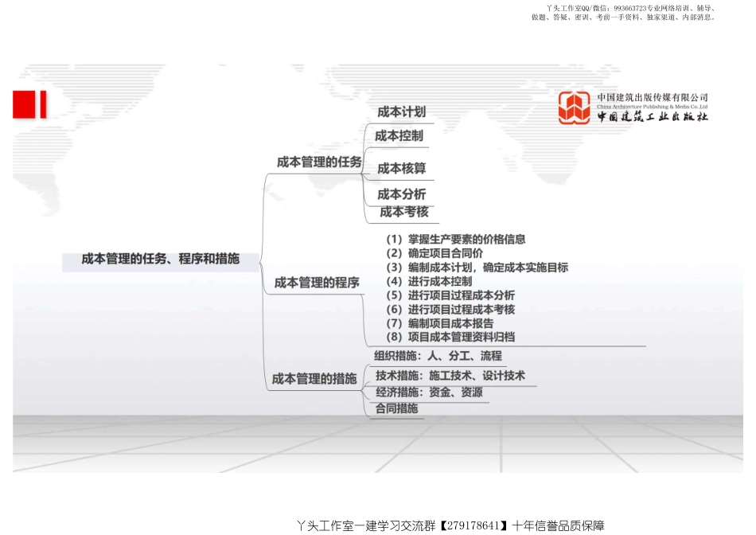756x535 pixels.
Task: Expand the 成本管理的程序 branch
Action: [x=316, y=280]
